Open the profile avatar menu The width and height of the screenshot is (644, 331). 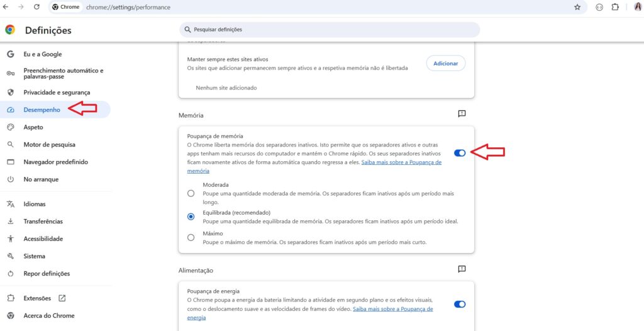click(638, 7)
